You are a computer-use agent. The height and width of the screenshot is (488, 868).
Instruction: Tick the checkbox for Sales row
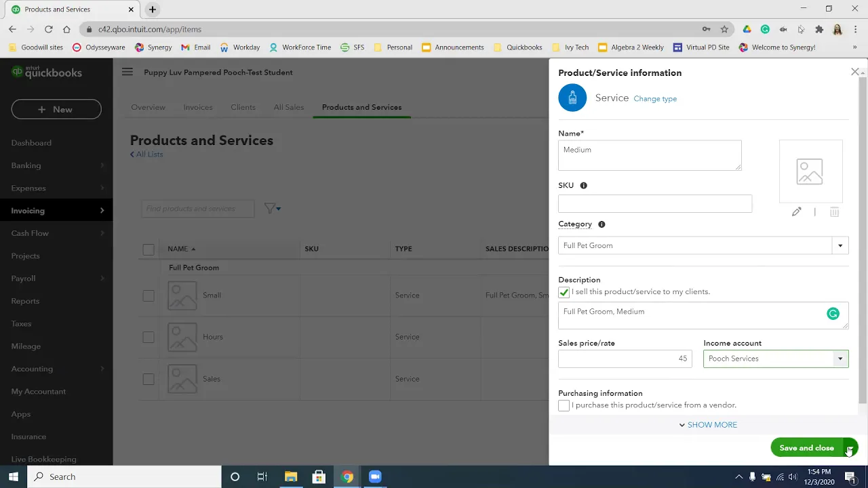[149, 379]
